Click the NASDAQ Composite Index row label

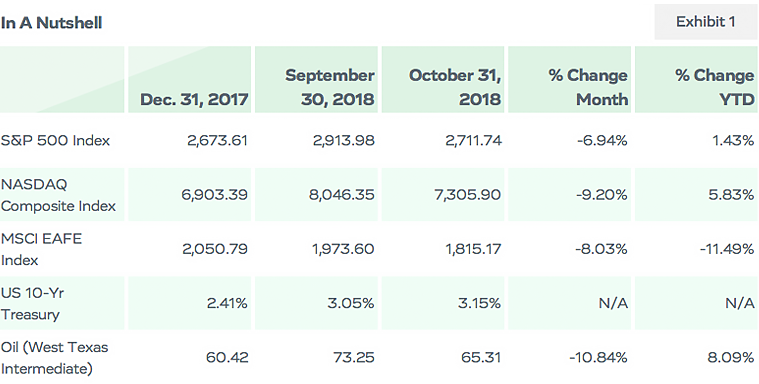(x=58, y=195)
